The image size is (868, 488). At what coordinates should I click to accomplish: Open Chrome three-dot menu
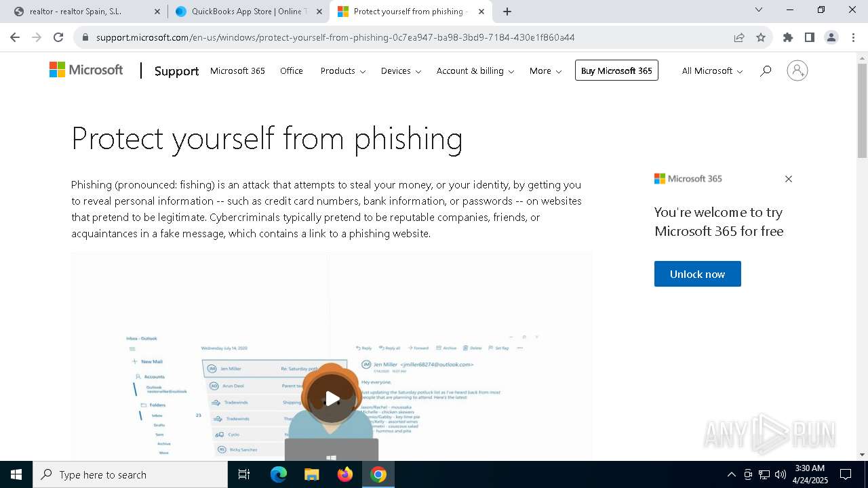click(853, 37)
